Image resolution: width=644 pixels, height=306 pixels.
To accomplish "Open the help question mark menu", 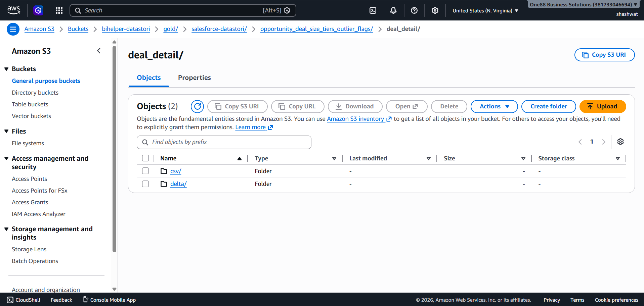I will click(x=414, y=10).
